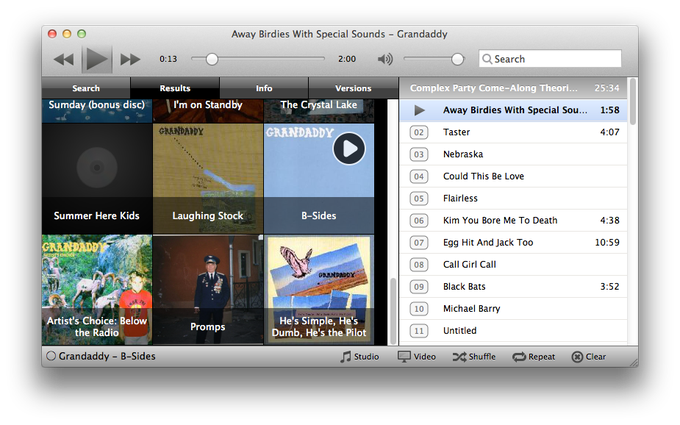
Task: Click Grandaddy – B-Sides status text
Action: pos(107,356)
